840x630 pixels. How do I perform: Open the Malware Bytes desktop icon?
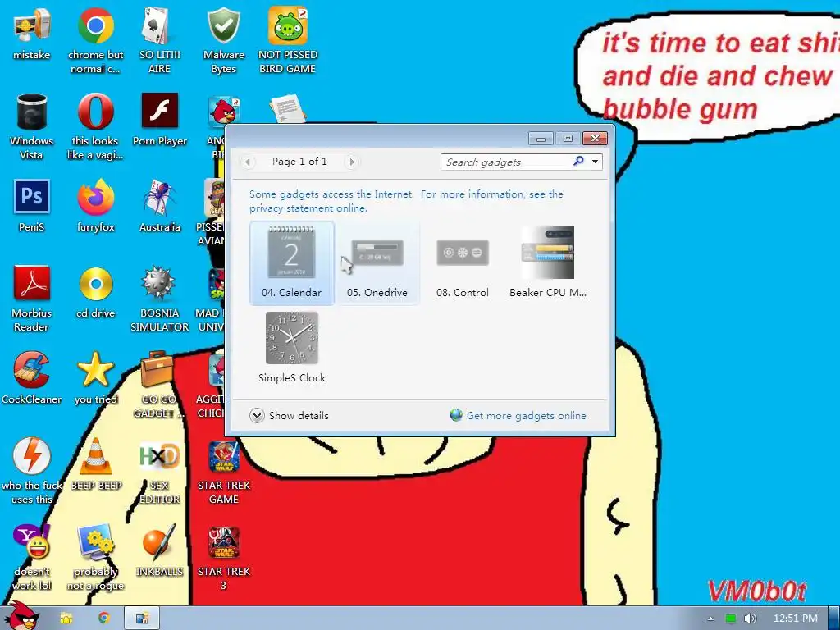[x=223, y=41]
